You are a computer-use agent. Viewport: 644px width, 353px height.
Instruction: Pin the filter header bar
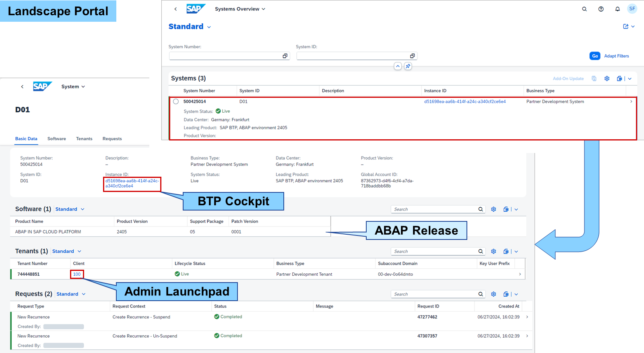408,66
